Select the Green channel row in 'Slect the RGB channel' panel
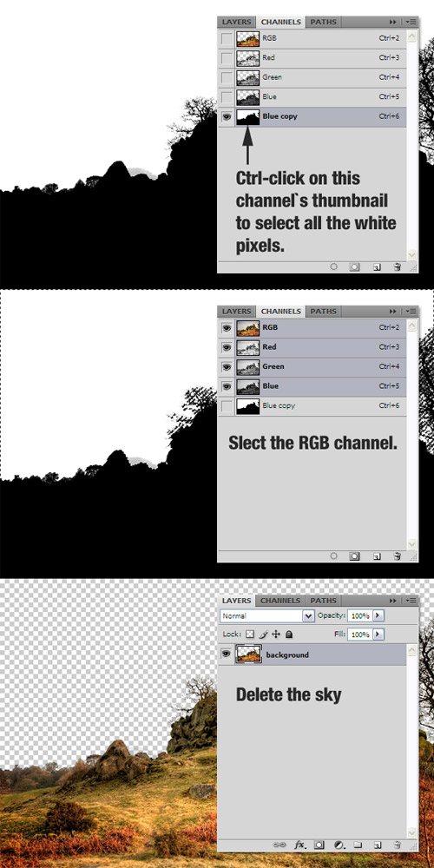Viewport: 434px width, 868px height. [x=312, y=366]
